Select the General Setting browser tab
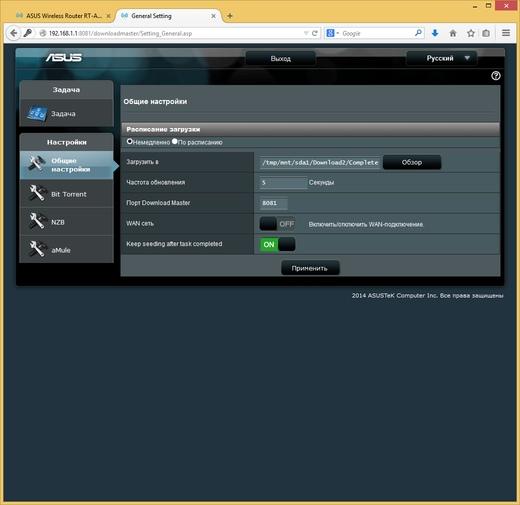520x505 pixels. point(168,16)
